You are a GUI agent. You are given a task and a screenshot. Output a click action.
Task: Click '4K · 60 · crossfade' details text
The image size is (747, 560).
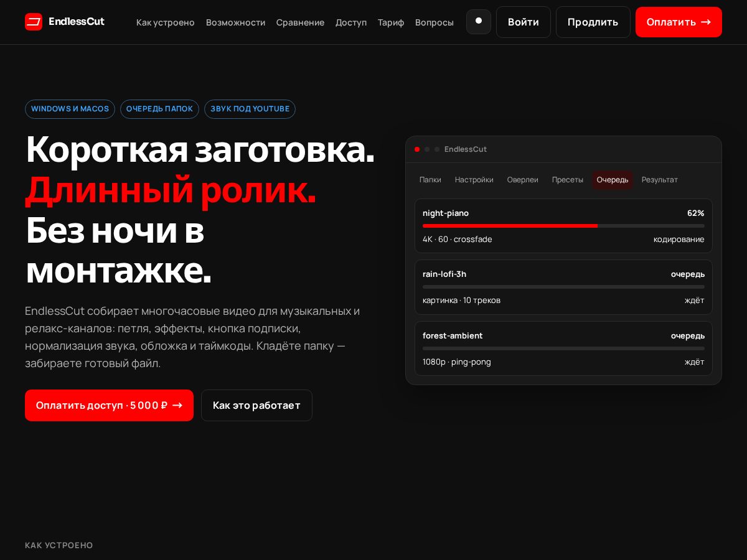[x=458, y=239]
